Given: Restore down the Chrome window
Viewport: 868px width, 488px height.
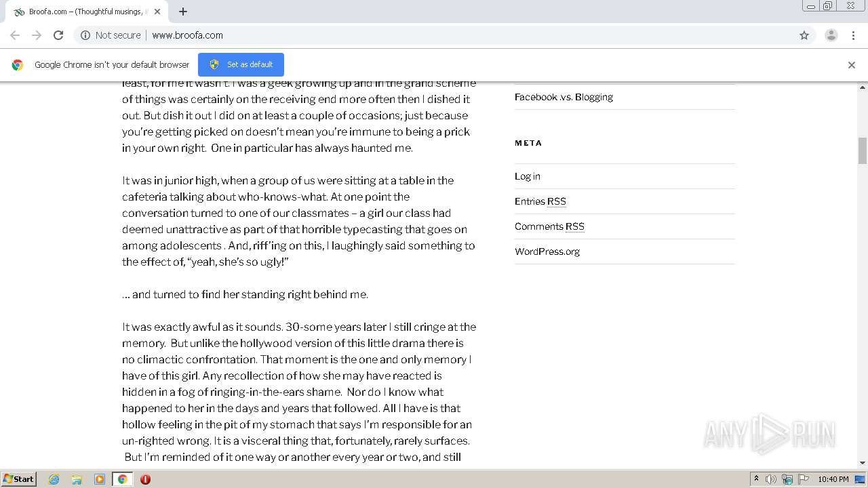Looking at the screenshot, I should point(828,6).
